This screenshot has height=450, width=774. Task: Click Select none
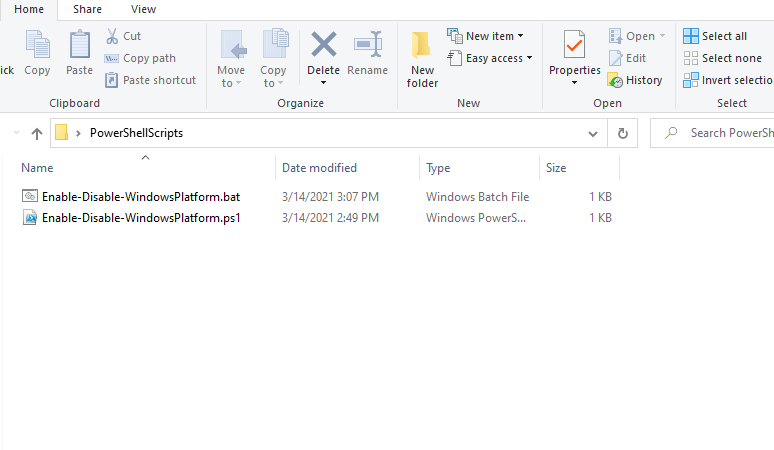pyautogui.click(x=723, y=58)
